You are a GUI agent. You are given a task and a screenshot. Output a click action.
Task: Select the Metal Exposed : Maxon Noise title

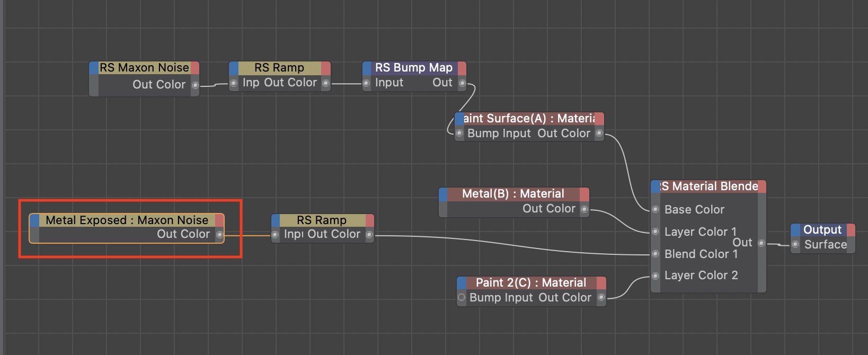coord(127,220)
